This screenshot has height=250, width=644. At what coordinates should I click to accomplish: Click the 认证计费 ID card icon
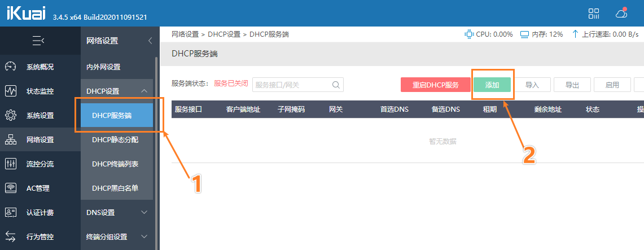tap(11, 212)
